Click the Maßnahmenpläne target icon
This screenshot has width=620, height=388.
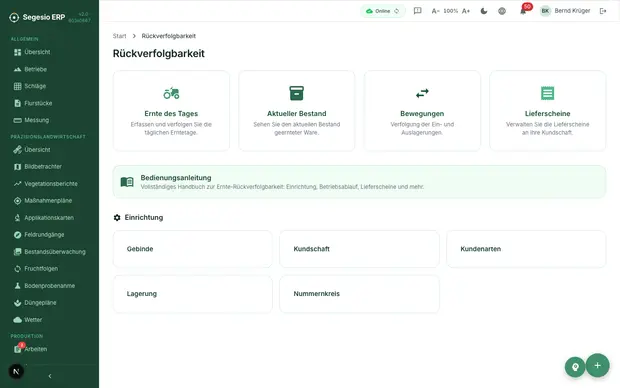(17, 201)
